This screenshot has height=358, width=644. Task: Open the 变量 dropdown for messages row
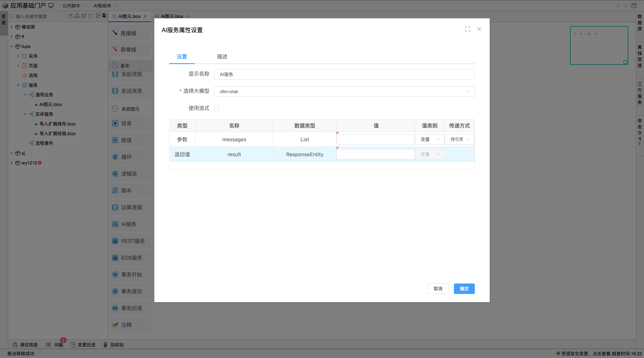pos(429,139)
